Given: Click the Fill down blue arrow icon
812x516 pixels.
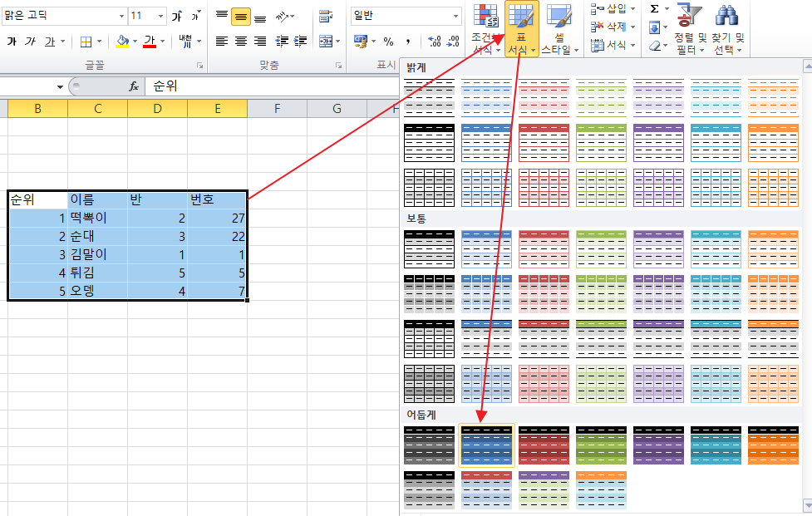Looking at the screenshot, I should tap(655, 27).
